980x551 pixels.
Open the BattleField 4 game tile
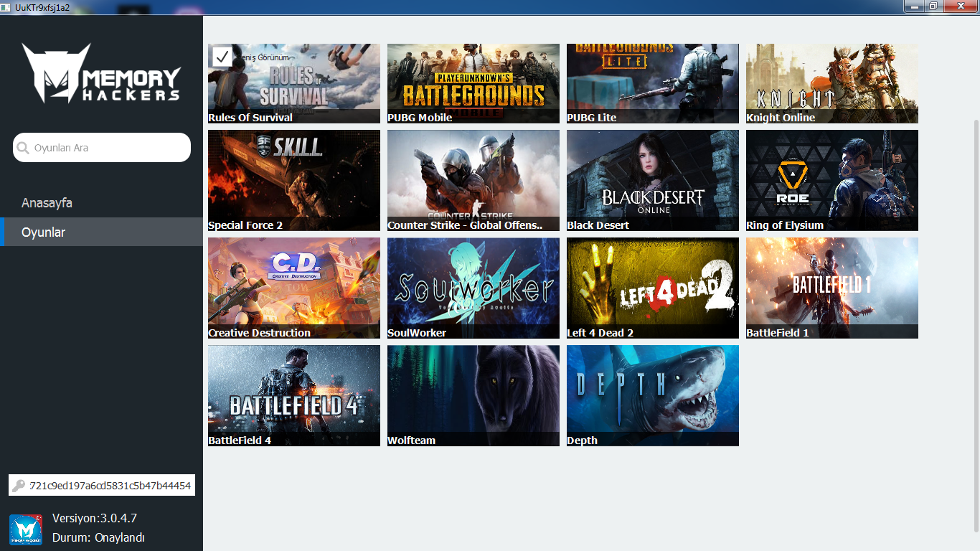point(294,395)
